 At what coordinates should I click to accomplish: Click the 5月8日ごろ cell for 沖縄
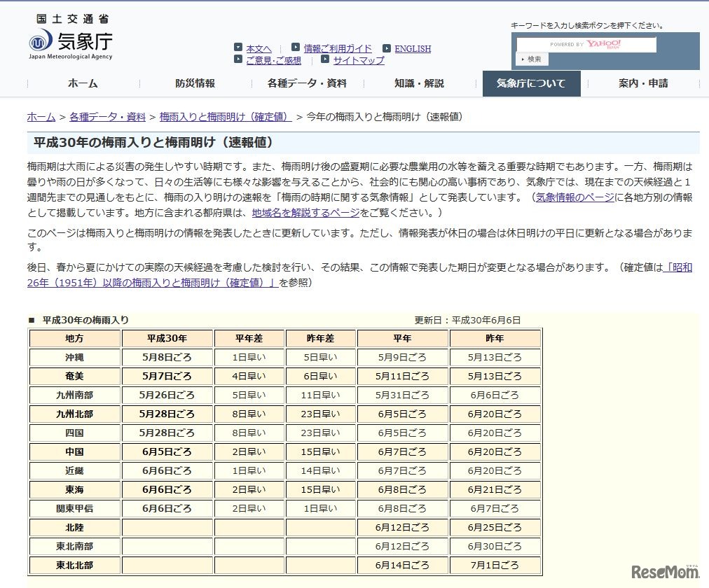tap(167, 357)
